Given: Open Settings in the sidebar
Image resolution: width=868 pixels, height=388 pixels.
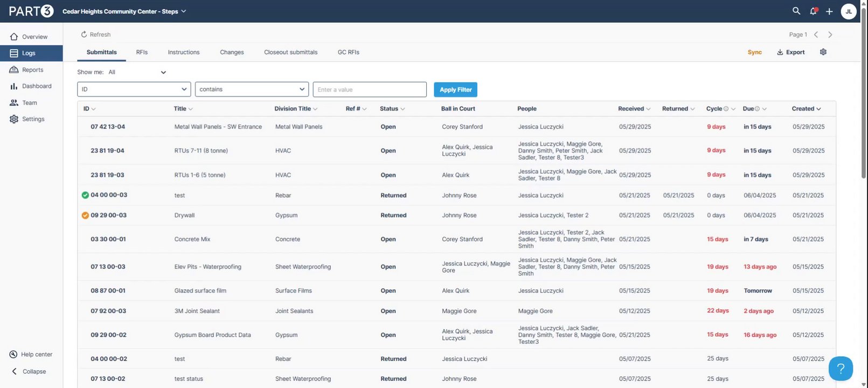Looking at the screenshot, I should (31, 119).
